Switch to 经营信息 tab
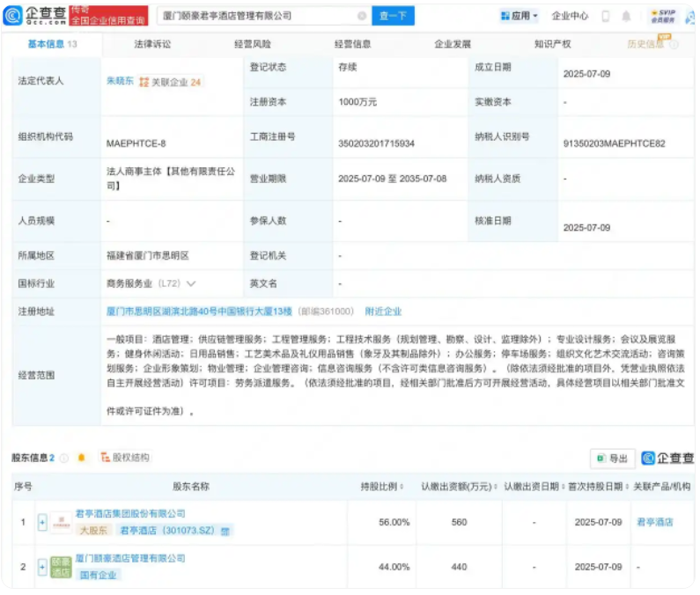Viewport: 700px width, 595px height. (352, 44)
